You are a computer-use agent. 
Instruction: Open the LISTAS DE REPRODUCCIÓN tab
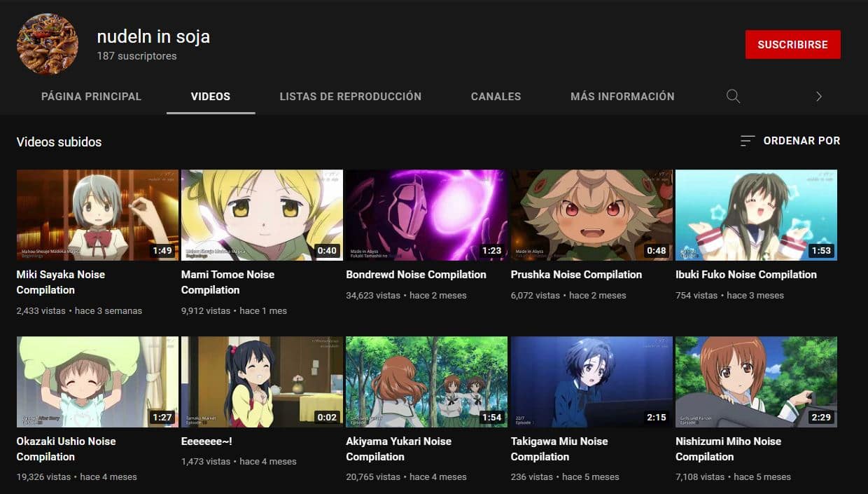pos(351,96)
